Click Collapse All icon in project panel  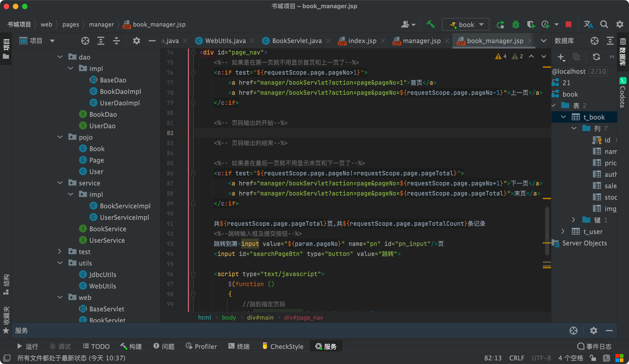[x=116, y=41]
